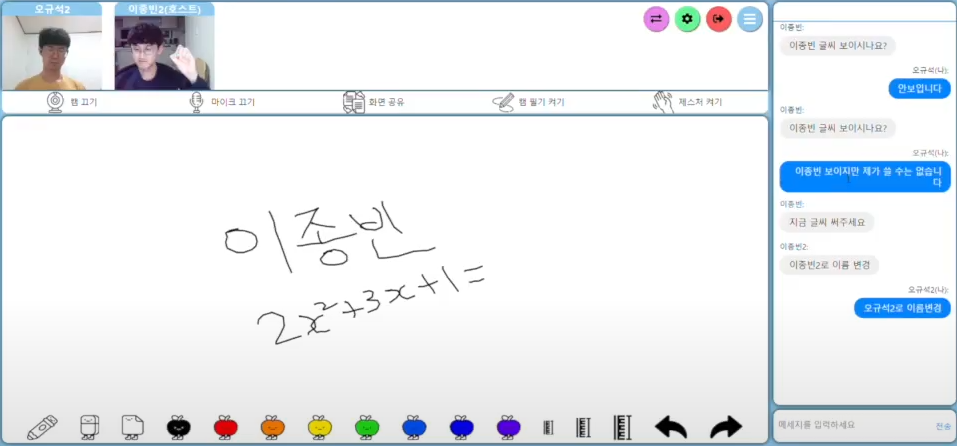Click the pink swap arrows button

[656, 20]
